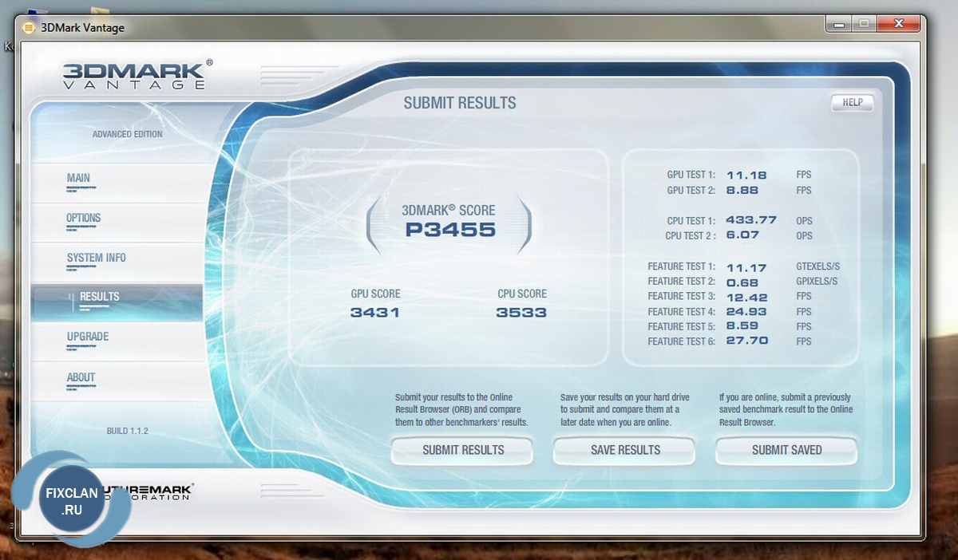Click the "GPU TEST 1:" label
This screenshot has height=560, width=958.
point(691,175)
